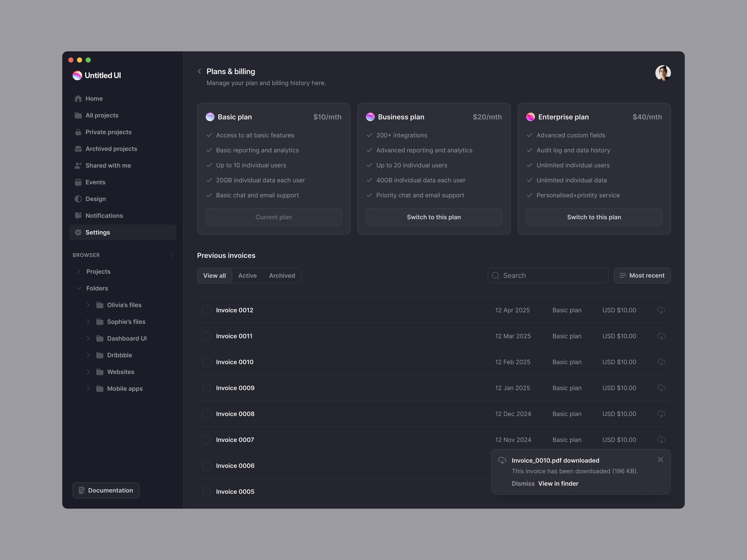Open the Shared with me section
The height and width of the screenshot is (560, 747).
coord(108,165)
